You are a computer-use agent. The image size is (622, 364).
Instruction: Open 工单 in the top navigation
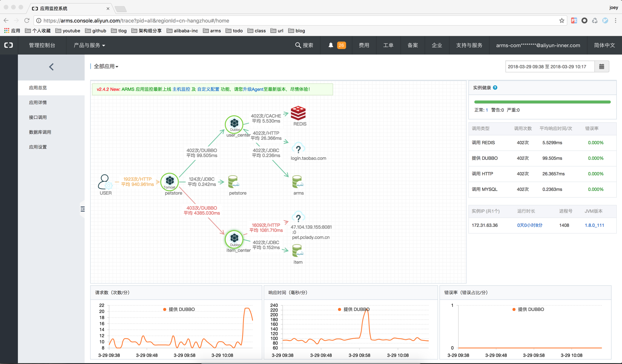(388, 45)
